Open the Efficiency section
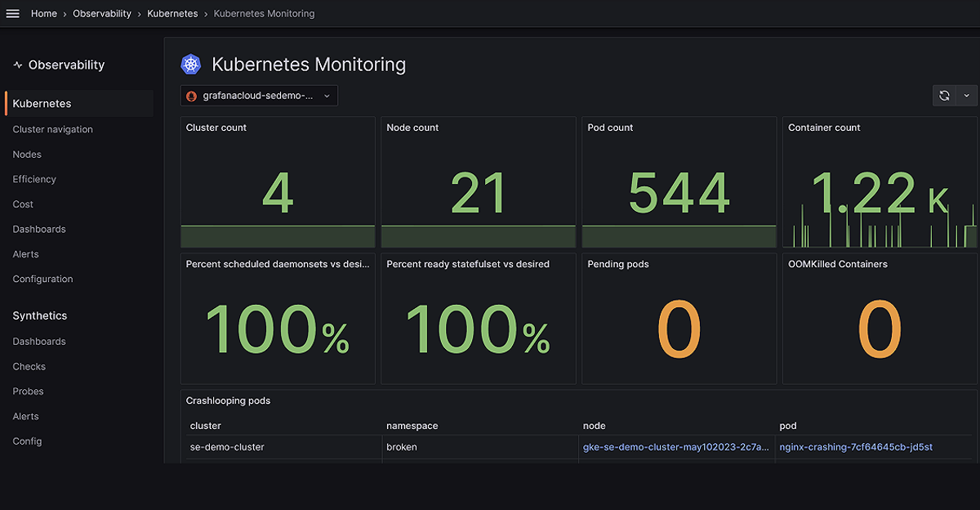 click(x=34, y=179)
